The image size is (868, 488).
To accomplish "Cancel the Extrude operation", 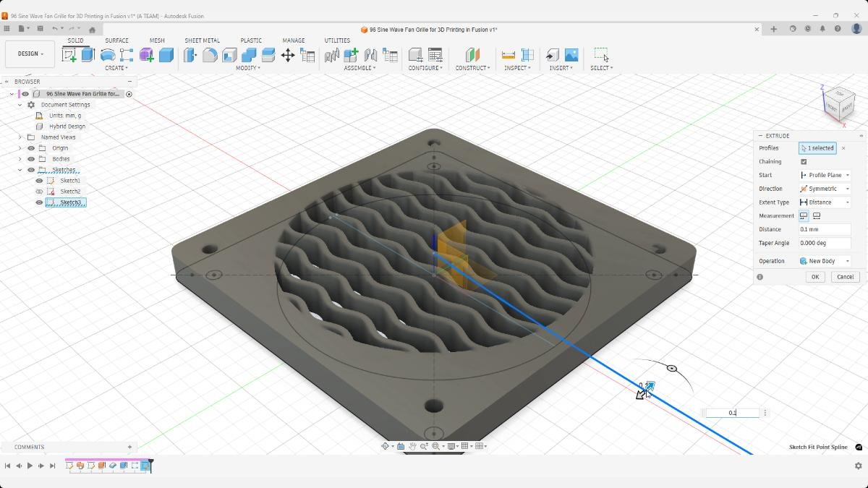I will pyautogui.click(x=844, y=277).
